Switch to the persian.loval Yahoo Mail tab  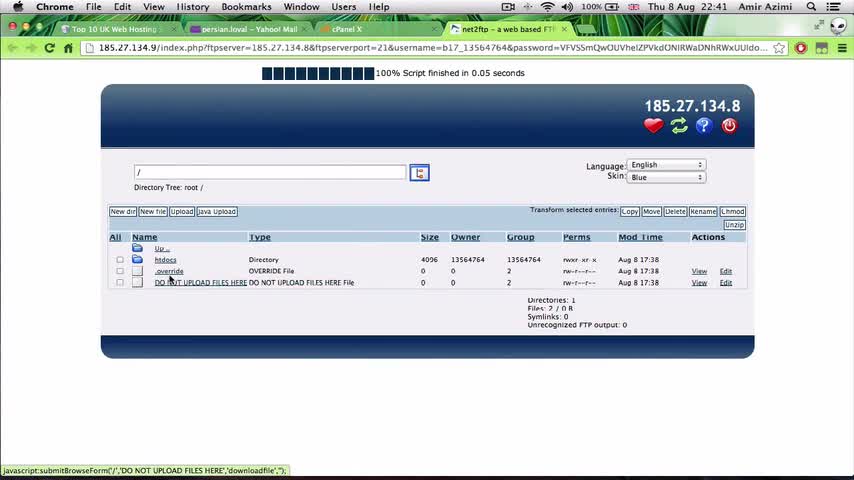pyautogui.click(x=249, y=29)
